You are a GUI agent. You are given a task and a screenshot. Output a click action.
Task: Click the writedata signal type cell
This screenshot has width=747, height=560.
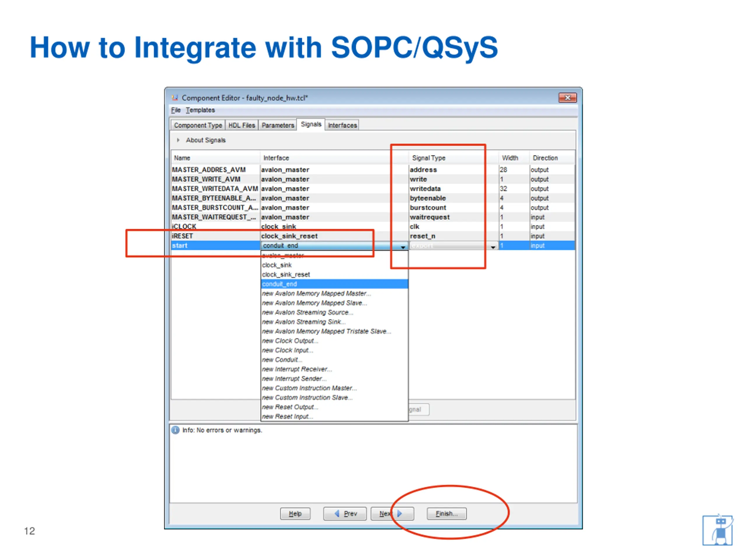point(453,189)
